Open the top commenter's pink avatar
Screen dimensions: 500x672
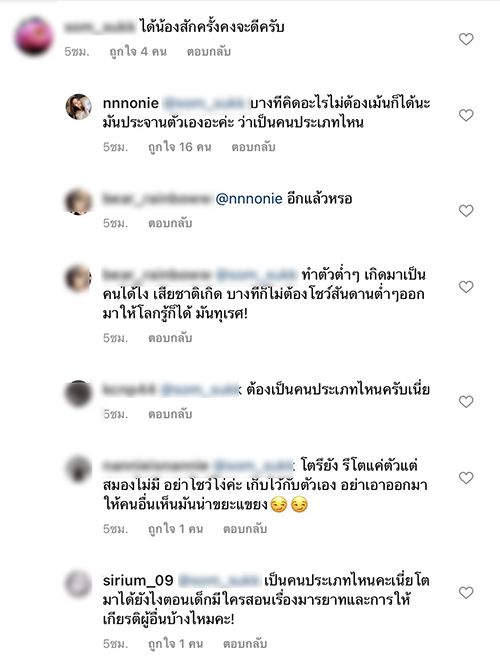34,36
